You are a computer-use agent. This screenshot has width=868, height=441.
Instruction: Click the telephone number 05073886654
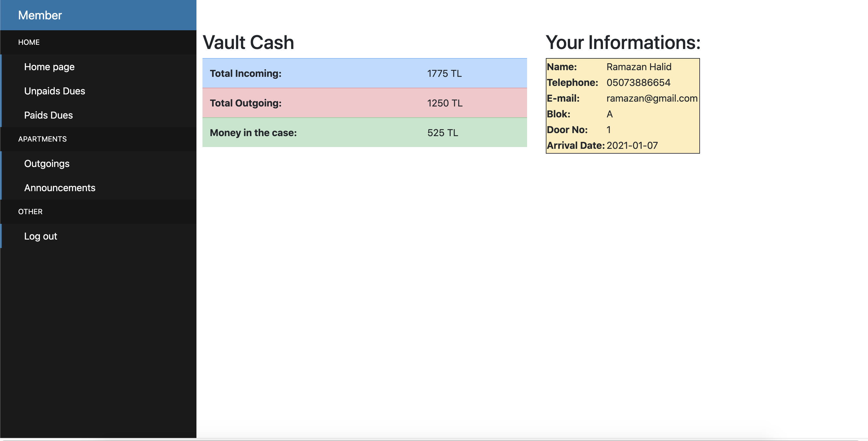pos(638,82)
